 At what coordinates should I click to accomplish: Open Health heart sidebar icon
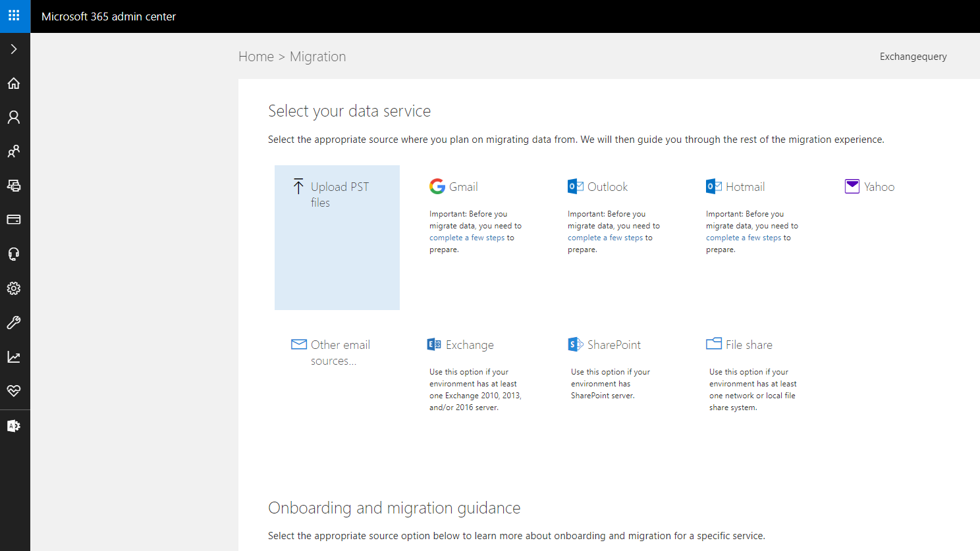point(14,391)
